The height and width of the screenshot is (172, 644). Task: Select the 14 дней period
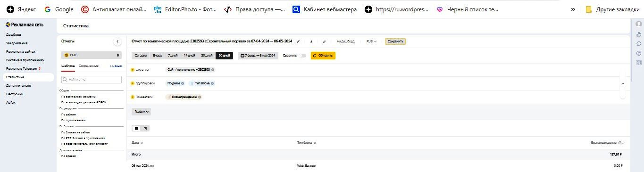tap(189, 56)
